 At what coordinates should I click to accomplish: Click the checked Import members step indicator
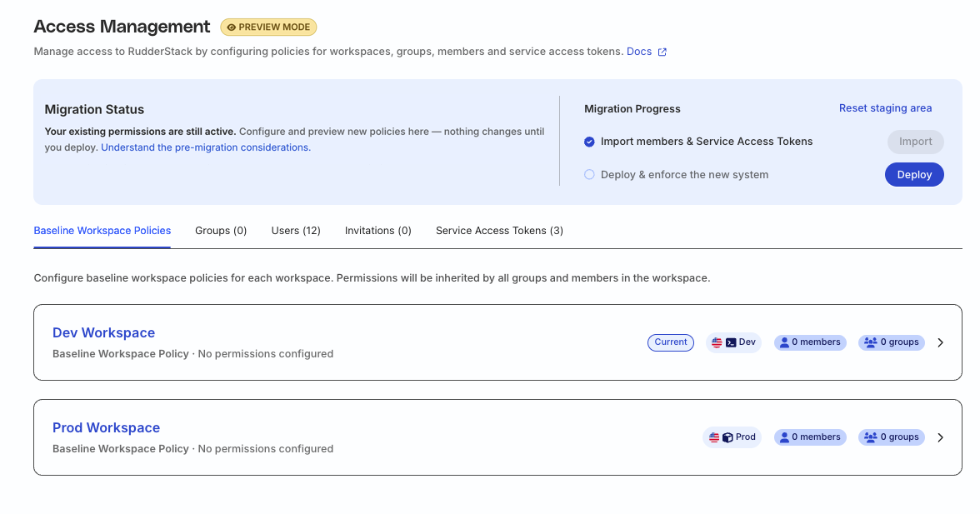pyautogui.click(x=589, y=142)
